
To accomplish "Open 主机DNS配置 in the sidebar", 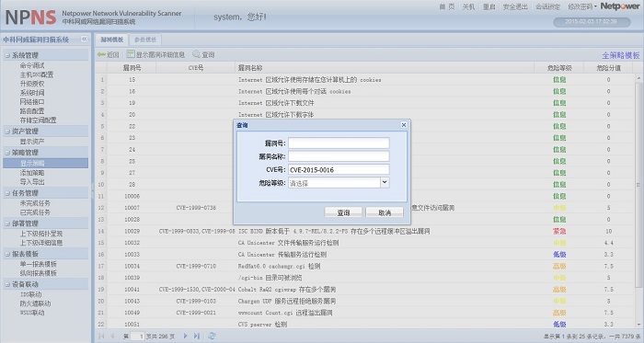I will pyautogui.click(x=37, y=74).
